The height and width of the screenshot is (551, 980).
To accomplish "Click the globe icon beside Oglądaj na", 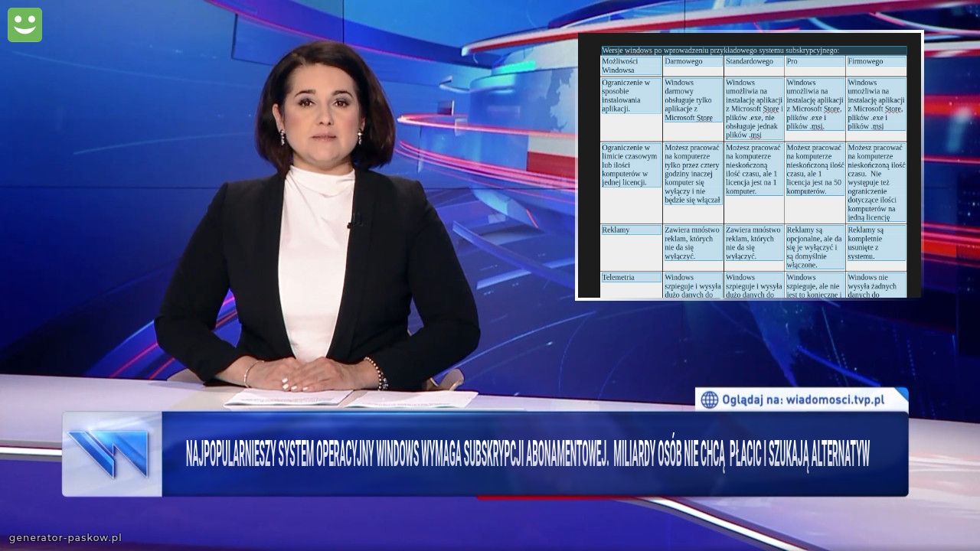I will click(709, 399).
